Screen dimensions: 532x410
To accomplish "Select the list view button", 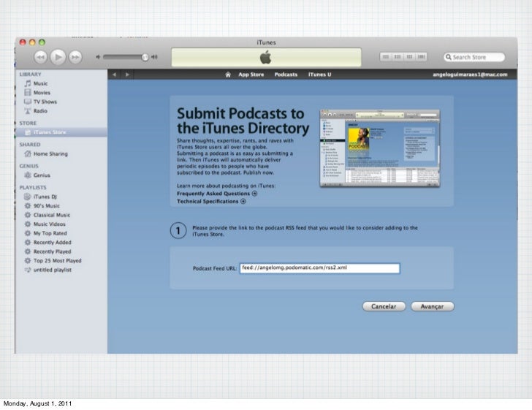I will point(386,57).
